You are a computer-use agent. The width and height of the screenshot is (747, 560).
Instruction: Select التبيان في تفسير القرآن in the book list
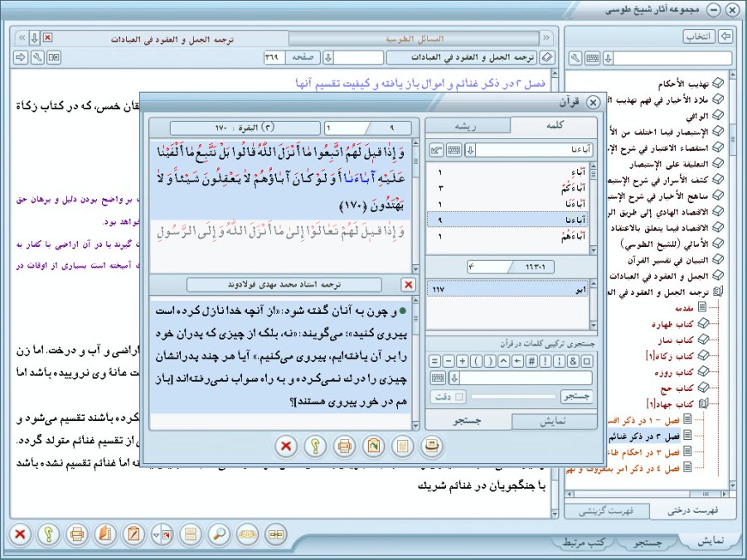668,260
